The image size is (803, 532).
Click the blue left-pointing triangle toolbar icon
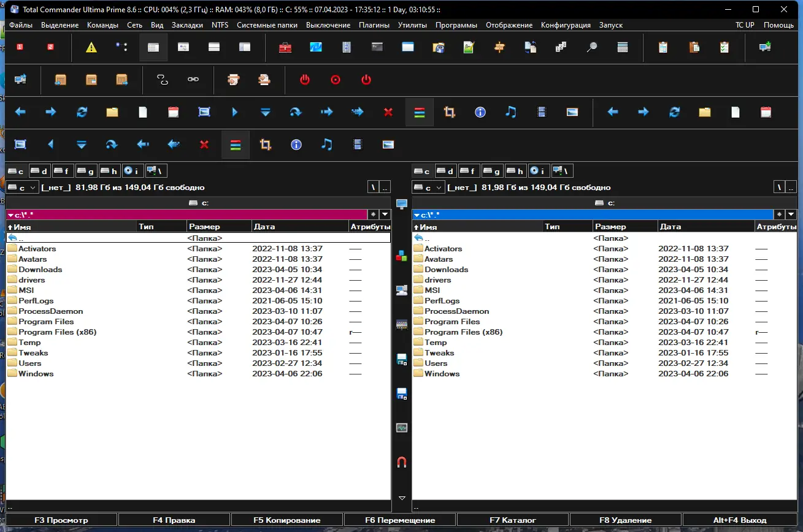(51, 145)
